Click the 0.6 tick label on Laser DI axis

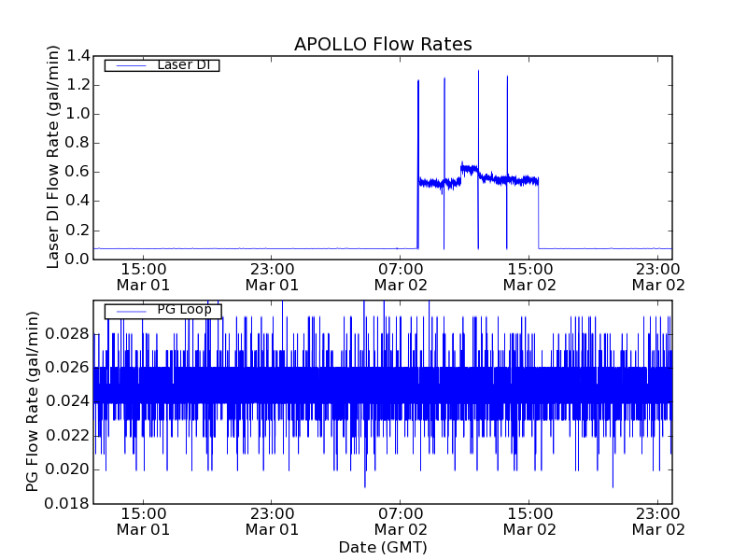(78, 172)
